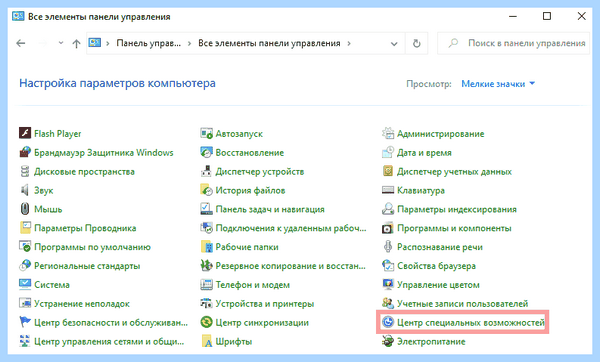
Task: Open the Диспетчер устройств icon
Action: pos(206,171)
